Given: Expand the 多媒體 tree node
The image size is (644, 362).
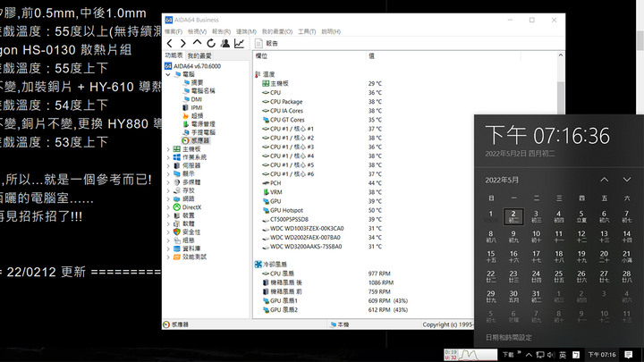Looking at the screenshot, I should point(168,182).
